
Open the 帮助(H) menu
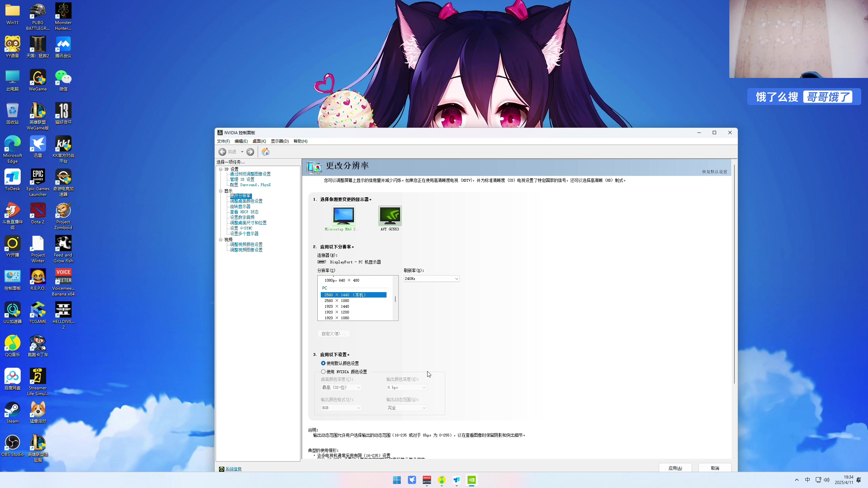pos(300,141)
